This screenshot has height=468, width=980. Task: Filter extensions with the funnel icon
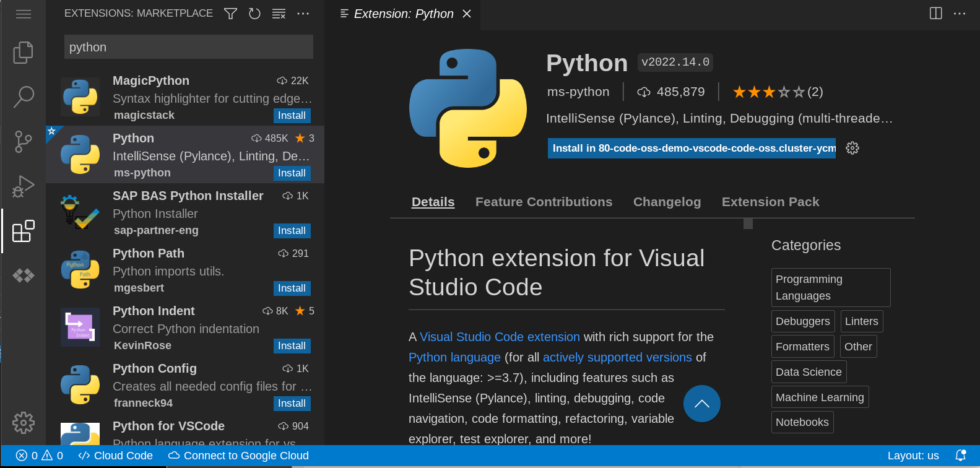tap(230, 14)
